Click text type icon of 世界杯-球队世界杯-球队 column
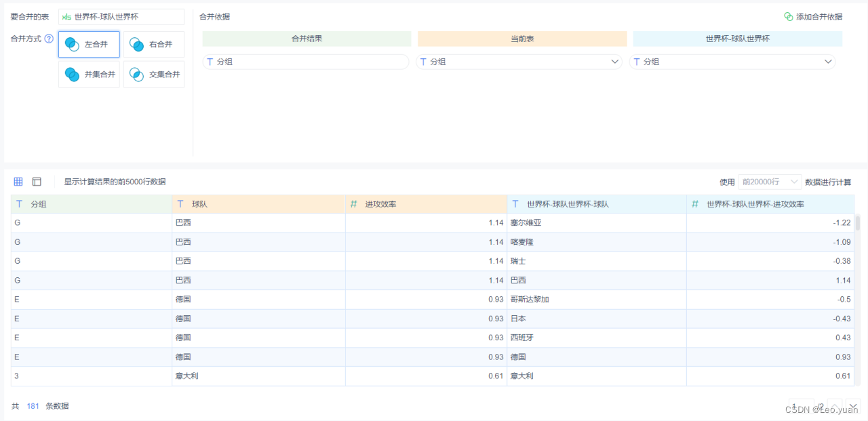 coord(516,204)
